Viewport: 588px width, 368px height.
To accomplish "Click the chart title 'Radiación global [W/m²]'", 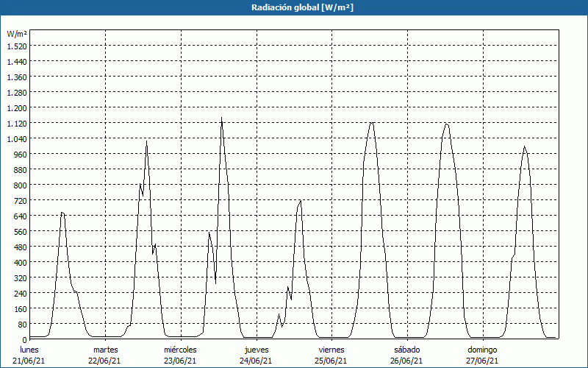I will coord(302,7).
